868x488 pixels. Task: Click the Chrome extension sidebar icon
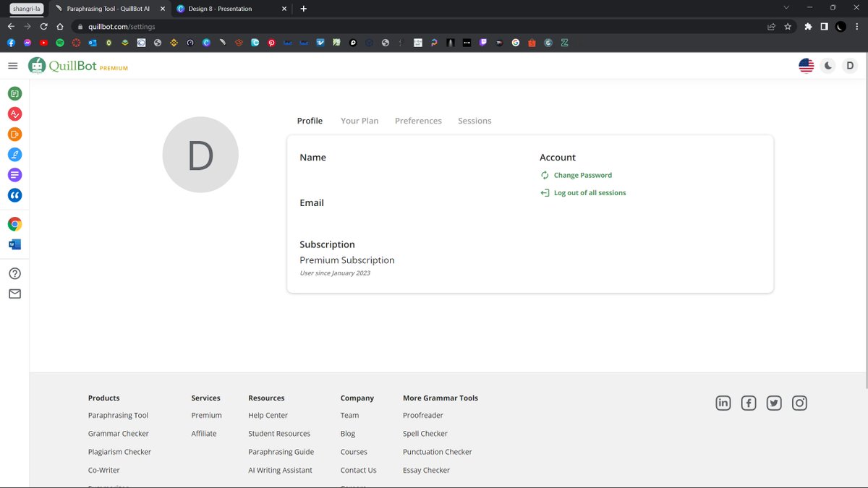(14, 224)
